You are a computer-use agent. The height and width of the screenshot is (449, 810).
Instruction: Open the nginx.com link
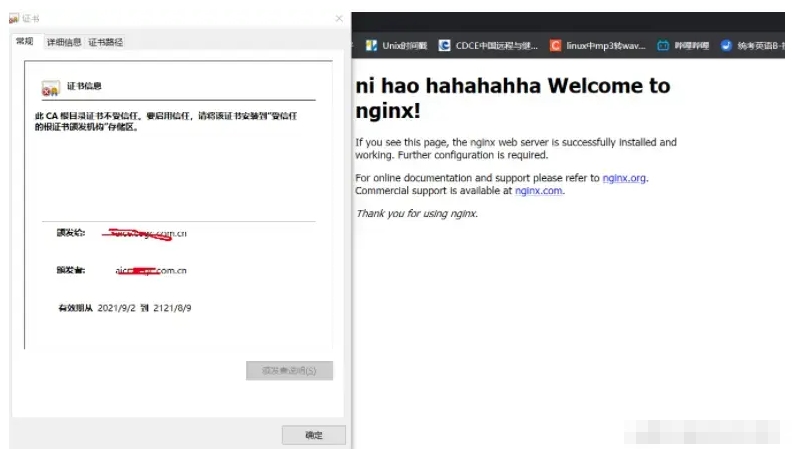point(538,191)
